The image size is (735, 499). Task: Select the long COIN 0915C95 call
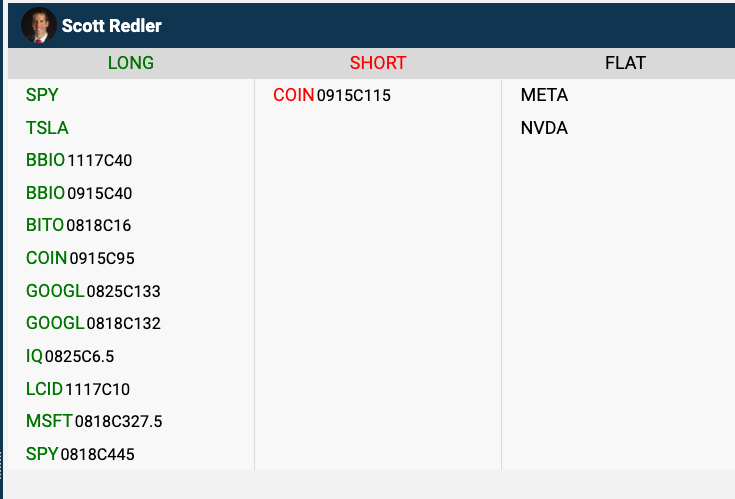pos(80,258)
